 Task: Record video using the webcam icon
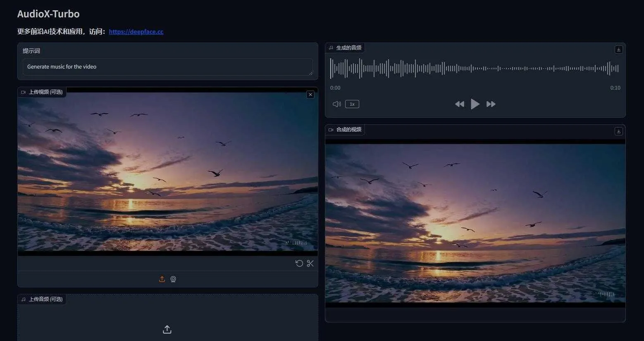click(173, 279)
